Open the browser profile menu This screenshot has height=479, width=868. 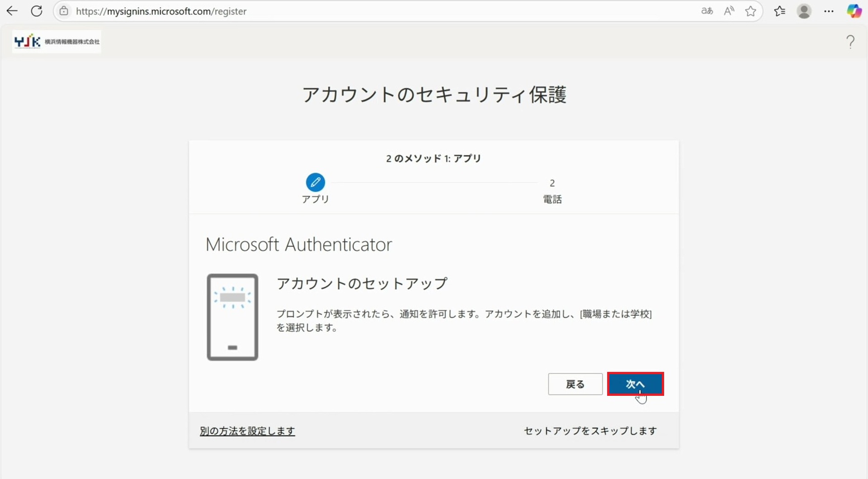804,11
